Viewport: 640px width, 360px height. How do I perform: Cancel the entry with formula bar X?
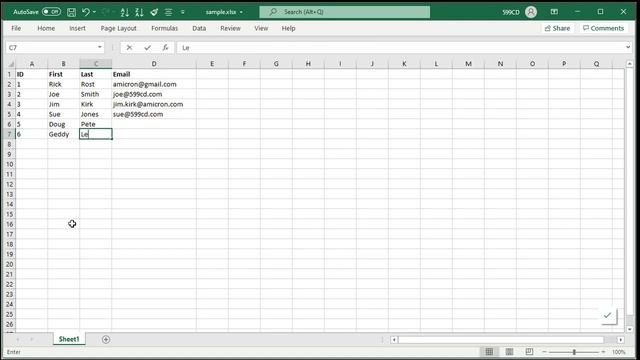click(129, 48)
